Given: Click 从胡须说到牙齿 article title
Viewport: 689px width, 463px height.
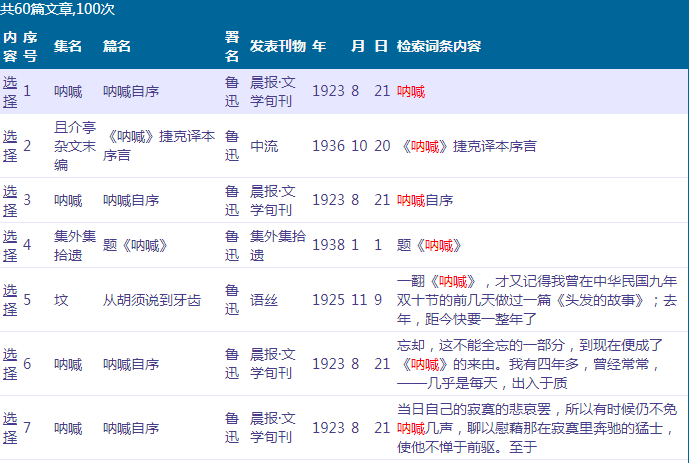Looking at the screenshot, I should (152, 299).
